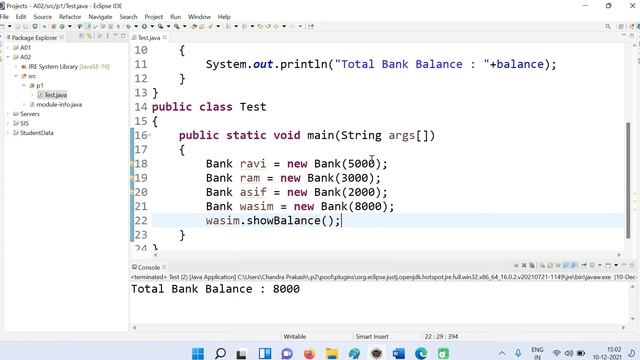Select the Test.java editor tab
This screenshot has height=360, width=640.
tap(149, 38)
